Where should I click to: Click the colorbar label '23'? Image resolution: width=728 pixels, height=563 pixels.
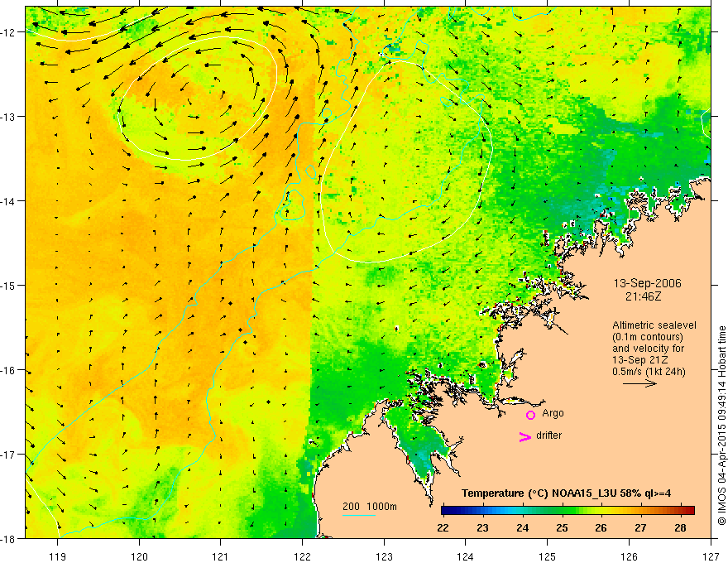pyautogui.click(x=483, y=528)
